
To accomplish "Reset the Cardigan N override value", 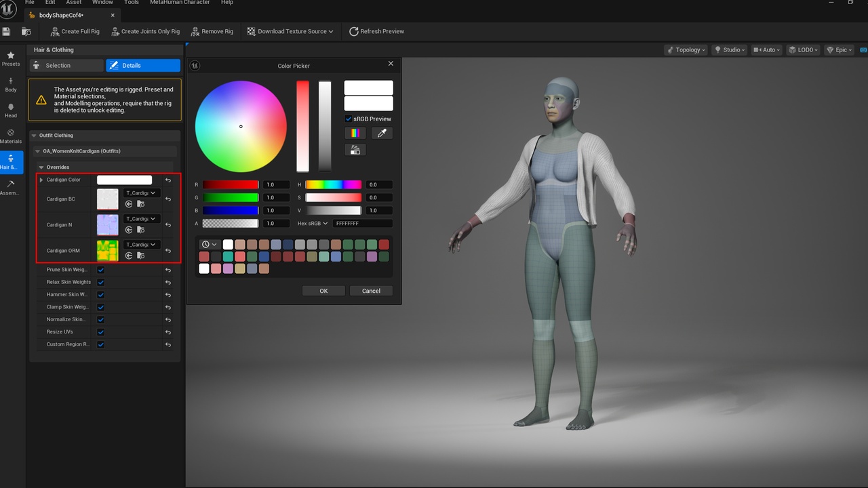I will 168,225.
